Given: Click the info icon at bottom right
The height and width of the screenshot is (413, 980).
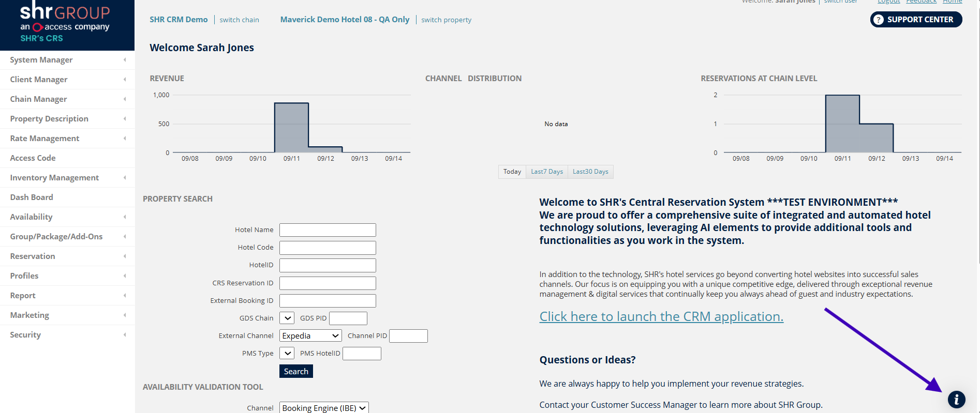Looking at the screenshot, I should click(956, 400).
